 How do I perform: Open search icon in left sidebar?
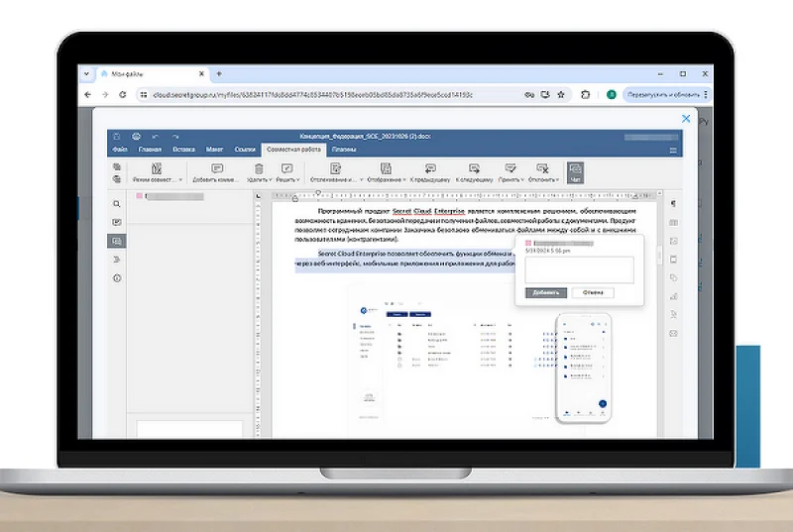coord(117,204)
